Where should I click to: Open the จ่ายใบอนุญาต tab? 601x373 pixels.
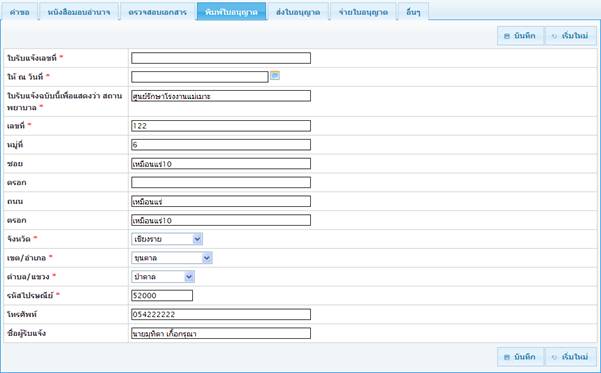[x=363, y=12]
